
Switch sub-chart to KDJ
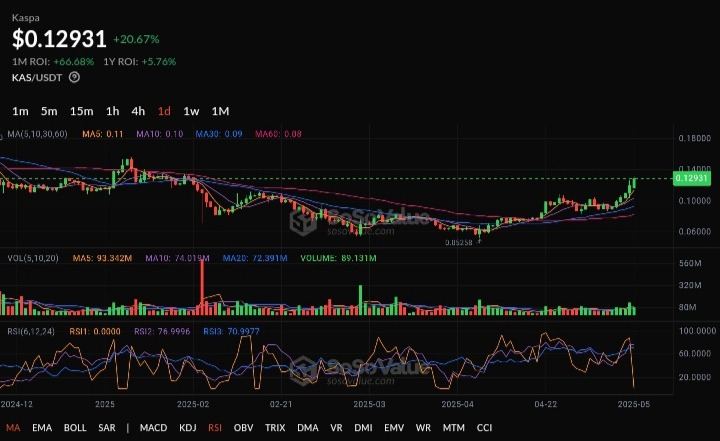click(189, 428)
